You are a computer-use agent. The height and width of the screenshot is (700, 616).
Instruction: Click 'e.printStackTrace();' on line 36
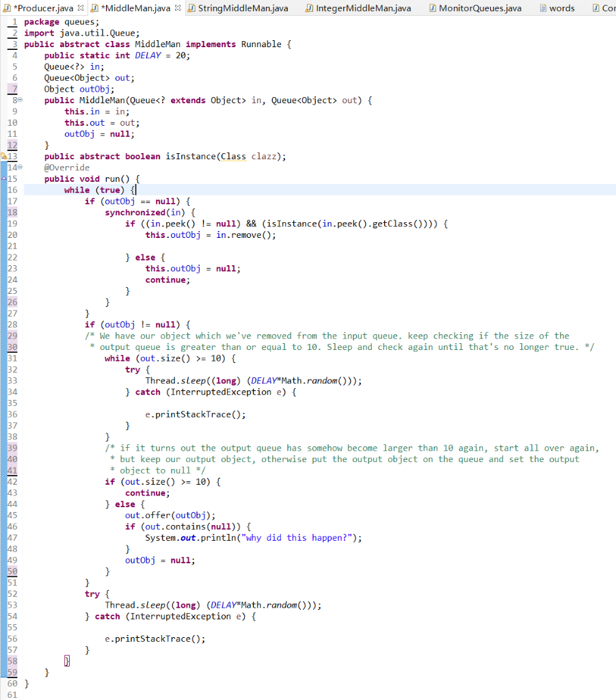[x=196, y=414]
